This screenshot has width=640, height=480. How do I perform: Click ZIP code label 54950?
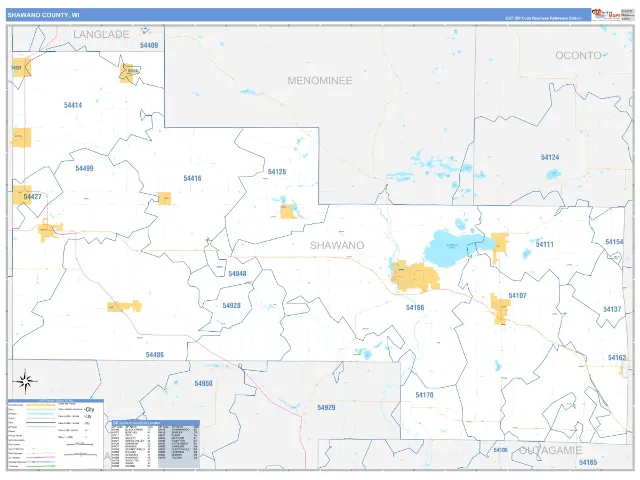(x=203, y=384)
